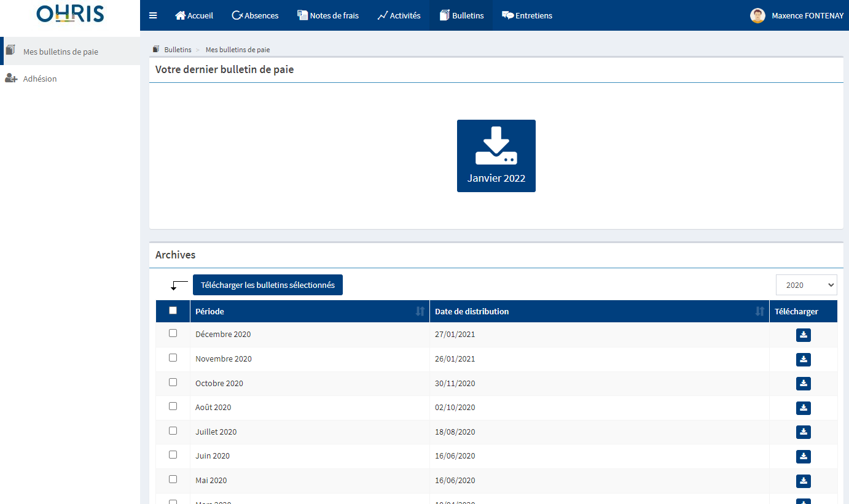Viewport: 849px width, 504px height.
Task: Click the OHRIS logo
Action: coord(70,14)
